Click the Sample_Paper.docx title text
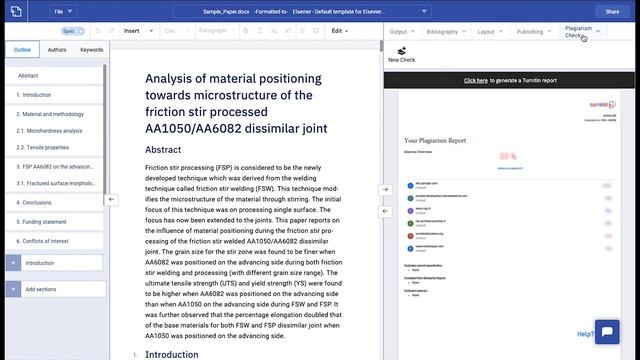 (226, 11)
